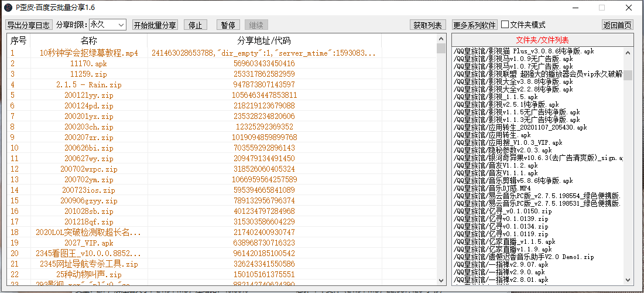Click the 名称 column header
The height and width of the screenshot is (293, 644).
(x=89, y=40)
